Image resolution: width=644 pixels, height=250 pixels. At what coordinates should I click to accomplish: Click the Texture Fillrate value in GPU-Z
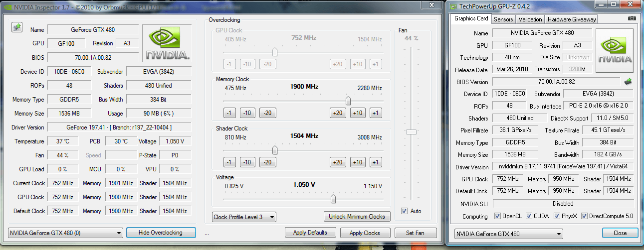[609, 130]
